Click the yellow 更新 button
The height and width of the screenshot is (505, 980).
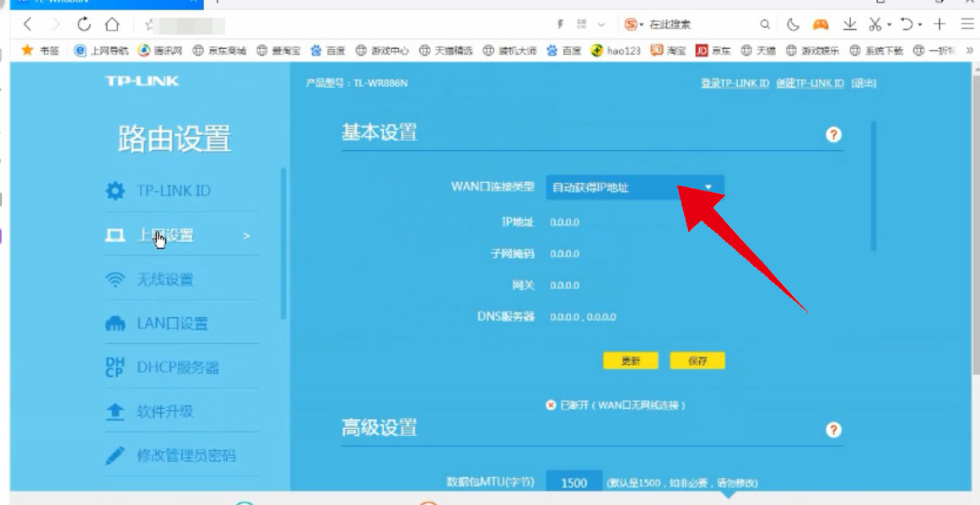click(631, 361)
